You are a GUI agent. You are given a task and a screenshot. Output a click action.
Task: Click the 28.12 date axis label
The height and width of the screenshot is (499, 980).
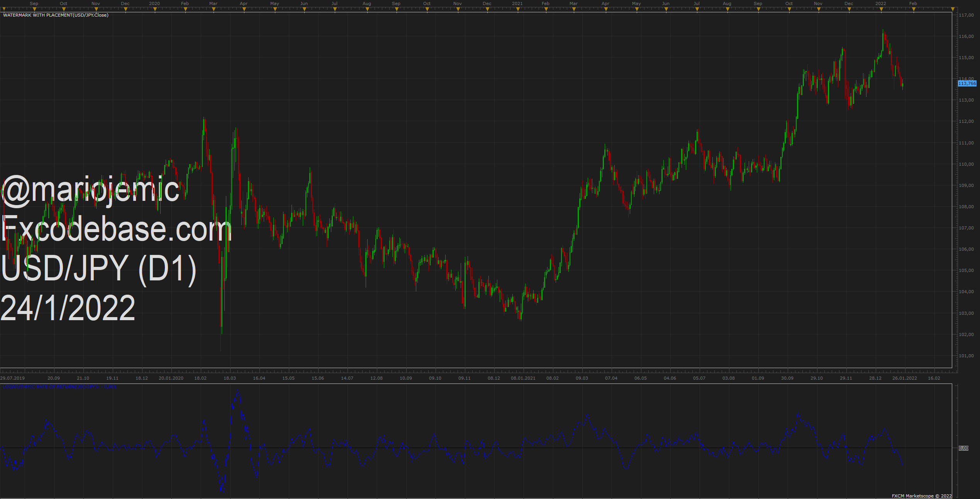(875, 378)
